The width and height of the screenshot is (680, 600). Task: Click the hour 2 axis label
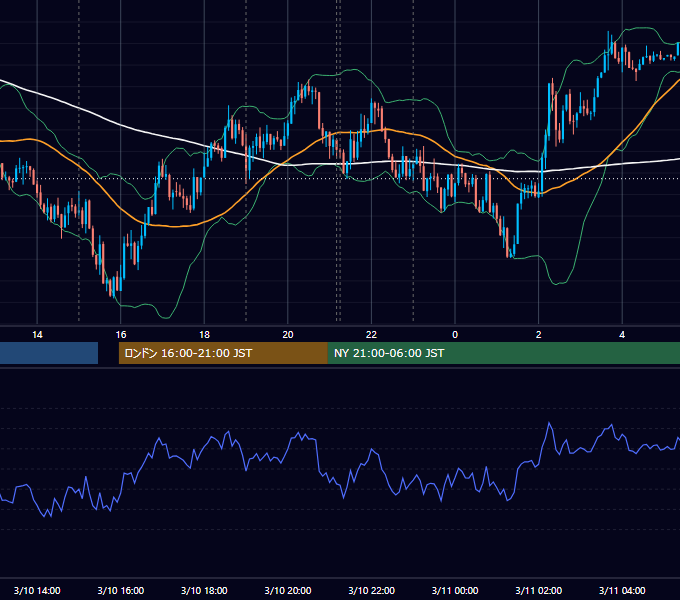[x=539, y=335]
